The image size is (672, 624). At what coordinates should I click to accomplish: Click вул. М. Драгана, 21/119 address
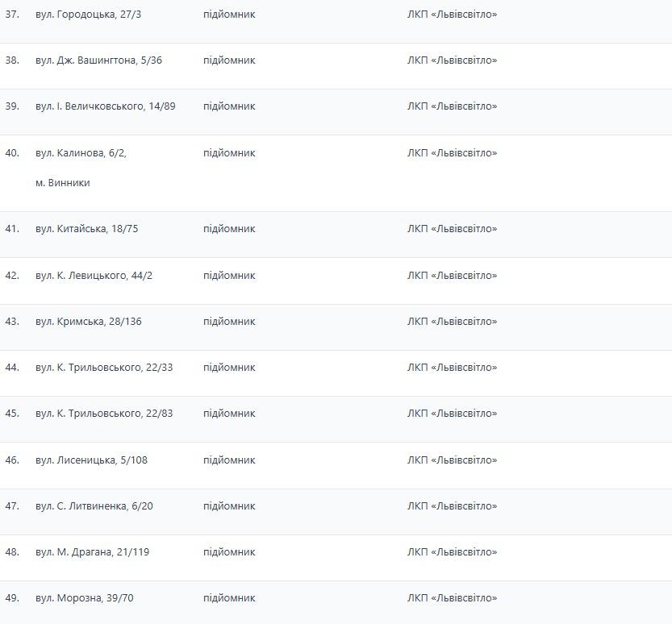tap(92, 552)
